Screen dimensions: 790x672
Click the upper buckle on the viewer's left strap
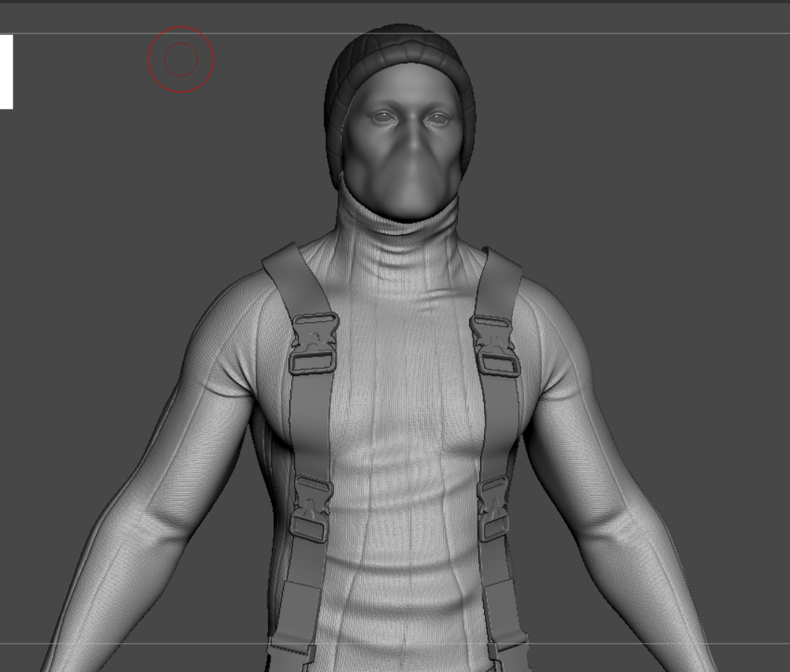[x=313, y=344]
